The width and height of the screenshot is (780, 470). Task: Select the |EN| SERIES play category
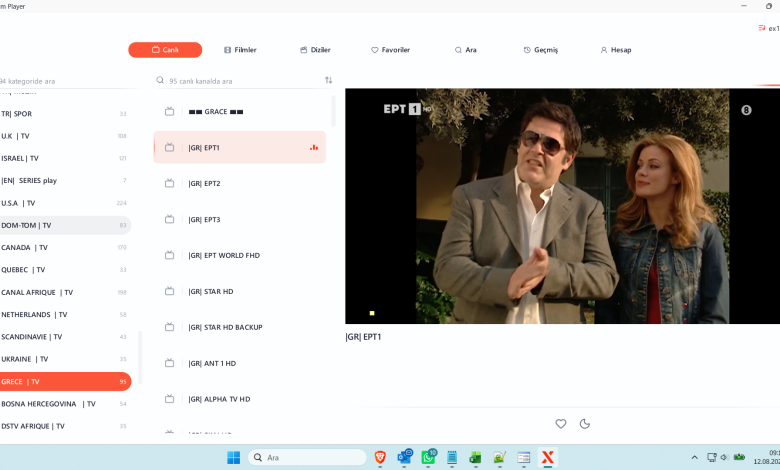coord(65,181)
